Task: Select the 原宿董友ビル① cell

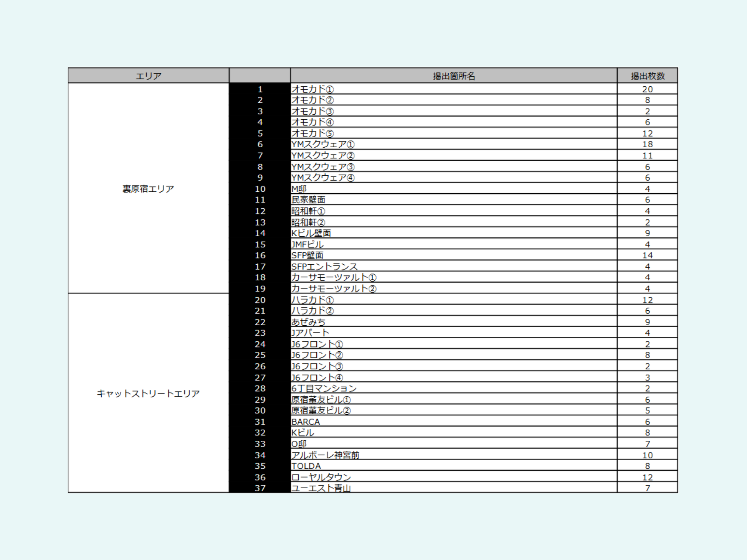Action: [454, 399]
